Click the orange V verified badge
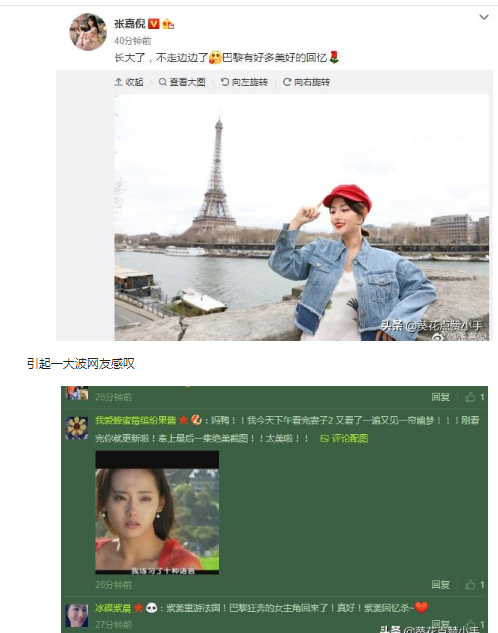The height and width of the screenshot is (633, 498). (154, 24)
